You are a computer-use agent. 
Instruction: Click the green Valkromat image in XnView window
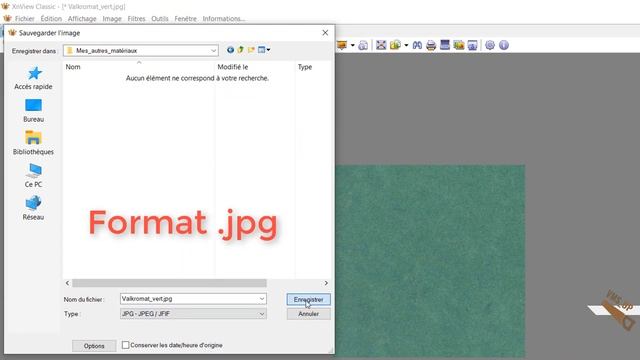click(430, 261)
